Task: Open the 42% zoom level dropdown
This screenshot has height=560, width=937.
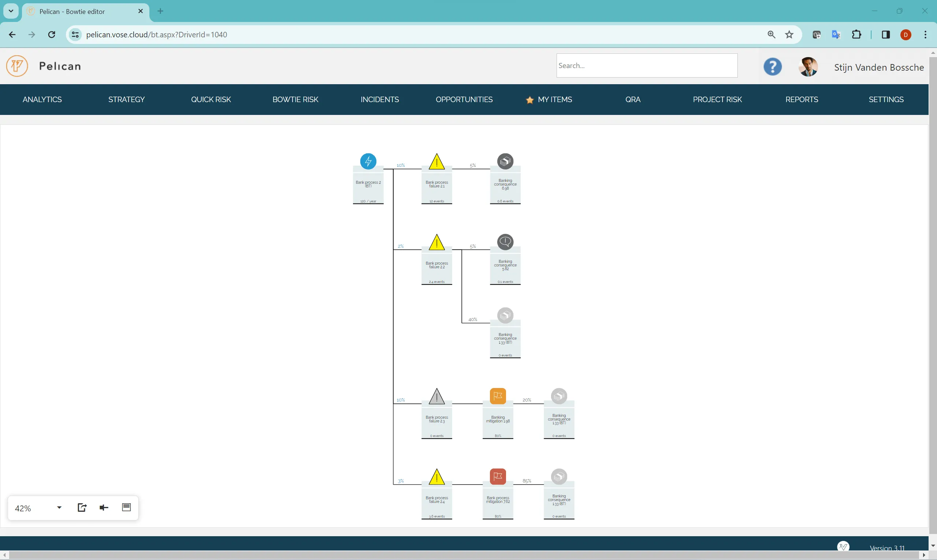Action: click(x=59, y=508)
